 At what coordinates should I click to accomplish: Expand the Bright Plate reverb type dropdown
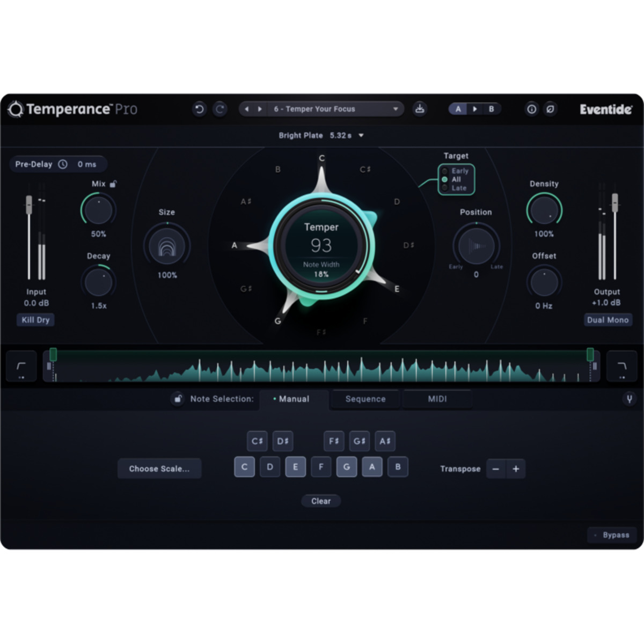click(x=361, y=135)
